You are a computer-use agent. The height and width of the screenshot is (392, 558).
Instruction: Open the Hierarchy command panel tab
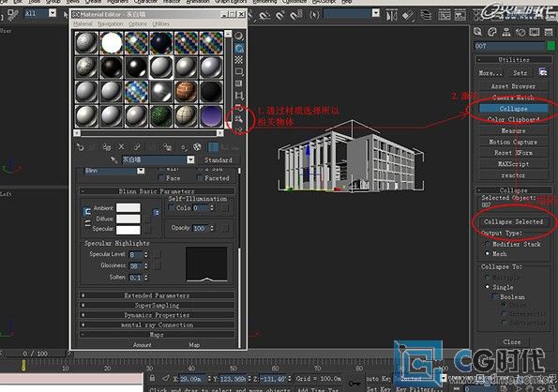point(506,32)
